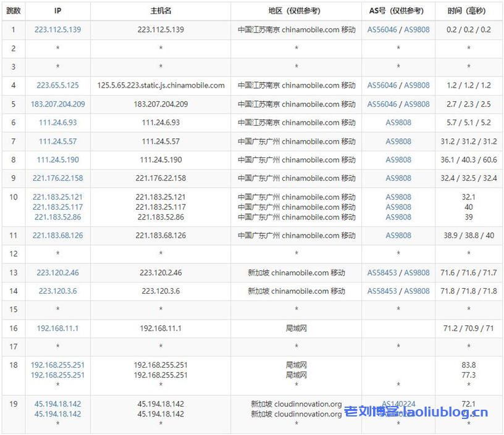Click the hostname 125.5.65.223.static.js.chinamobile.com cell
504x435 pixels.
tap(161, 86)
